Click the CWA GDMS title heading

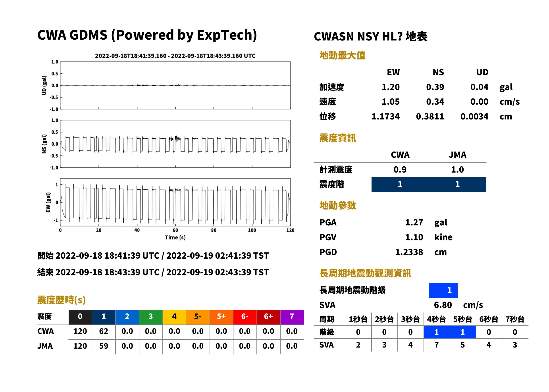pyautogui.click(x=147, y=35)
